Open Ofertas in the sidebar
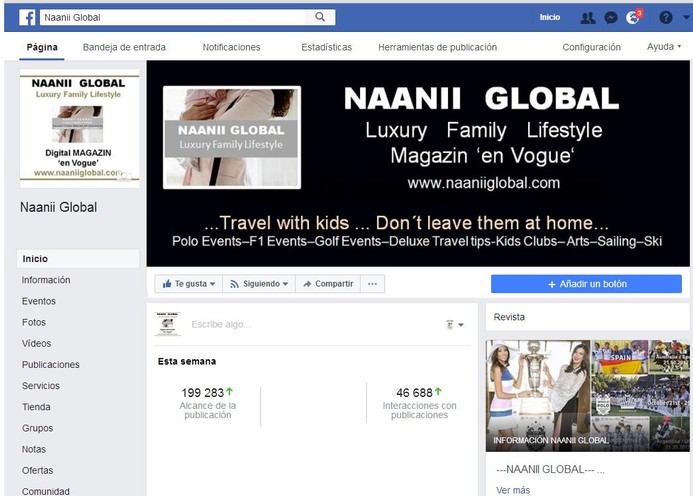The height and width of the screenshot is (496, 693). [x=38, y=470]
